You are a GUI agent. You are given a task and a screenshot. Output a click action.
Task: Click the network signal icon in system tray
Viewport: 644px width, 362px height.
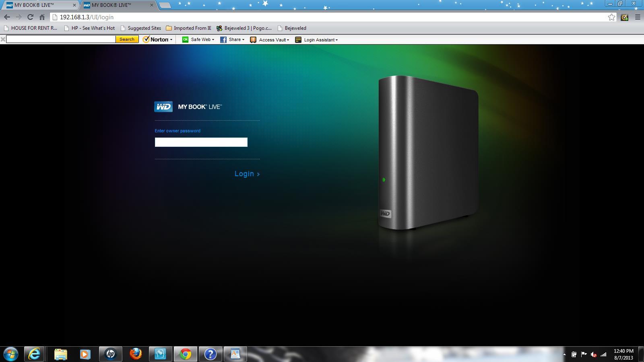point(603,354)
